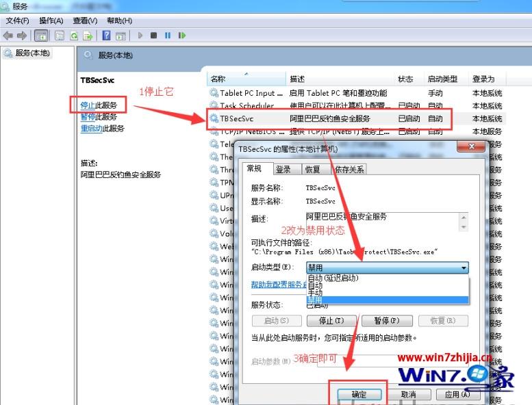Open the 查看(V) menu
The width and height of the screenshot is (532, 405).
tap(85, 21)
